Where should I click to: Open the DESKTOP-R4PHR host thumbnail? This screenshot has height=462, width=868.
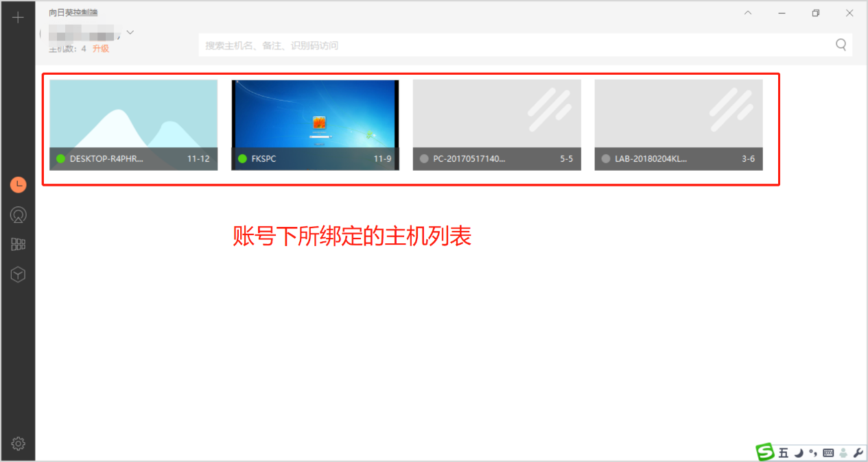tap(134, 117)
